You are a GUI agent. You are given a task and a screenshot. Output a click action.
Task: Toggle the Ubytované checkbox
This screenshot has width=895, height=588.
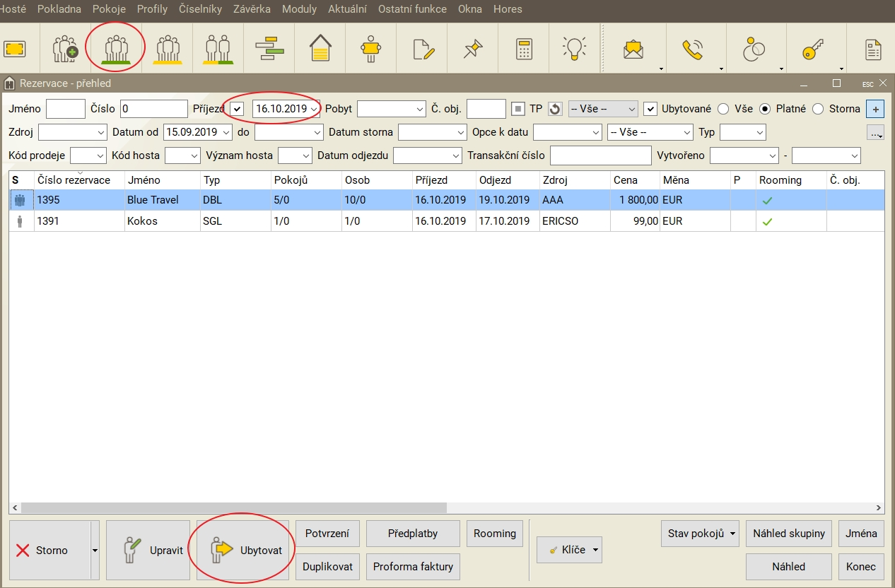[650, 109]
